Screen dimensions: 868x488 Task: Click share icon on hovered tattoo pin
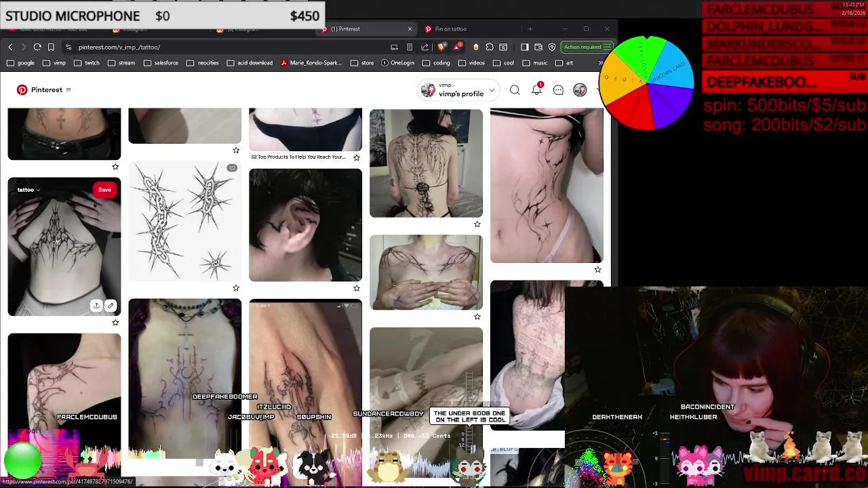click(96, 306)
